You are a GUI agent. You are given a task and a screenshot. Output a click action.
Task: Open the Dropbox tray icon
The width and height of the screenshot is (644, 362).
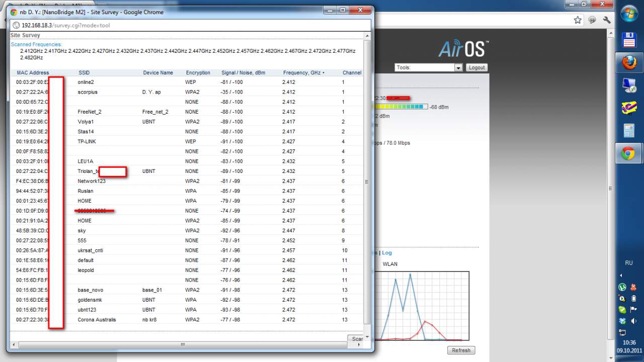(x=622, y=321)
